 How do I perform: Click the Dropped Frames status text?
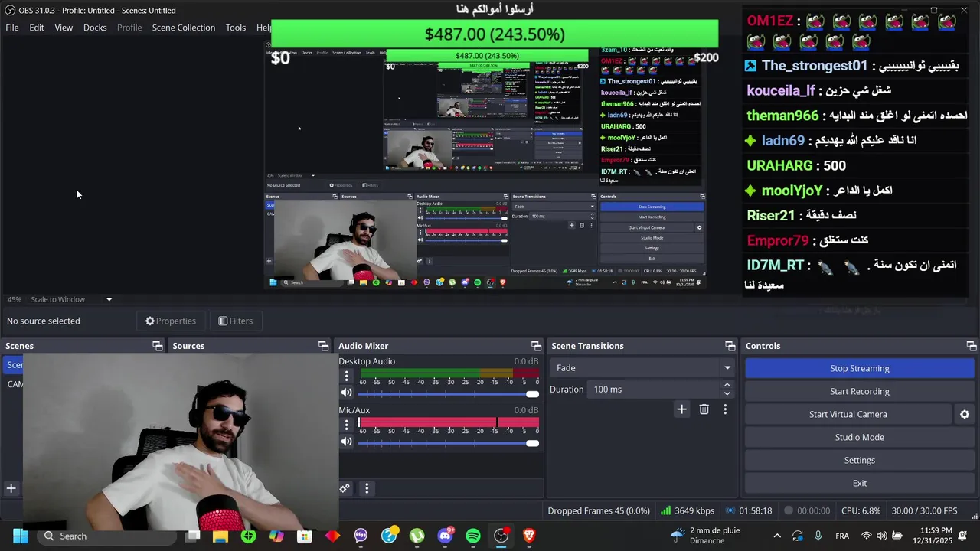(599, 510)
